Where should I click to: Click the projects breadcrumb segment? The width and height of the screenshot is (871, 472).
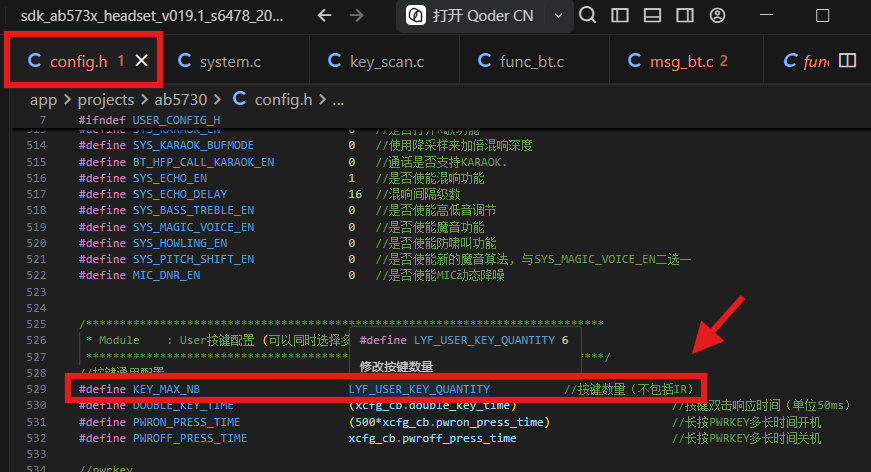(106, 100)
